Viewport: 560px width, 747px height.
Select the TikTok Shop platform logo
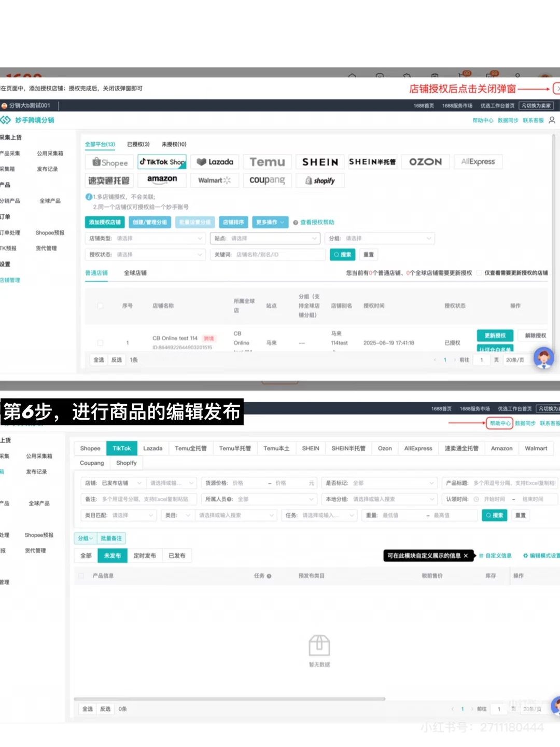[x=162, y=162]
